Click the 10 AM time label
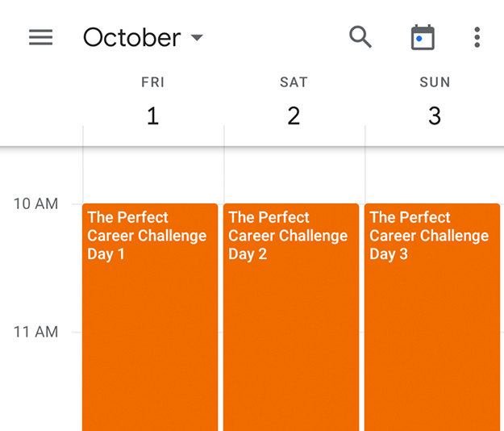Viewport: 504px width, 431px height. (x=35, y=204)
